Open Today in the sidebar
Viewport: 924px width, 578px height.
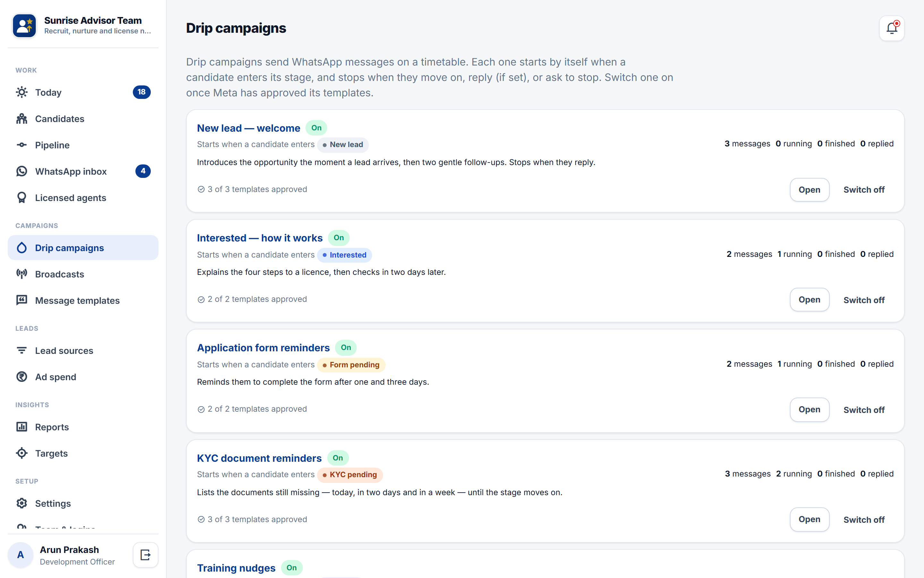[x=83, y=92]
